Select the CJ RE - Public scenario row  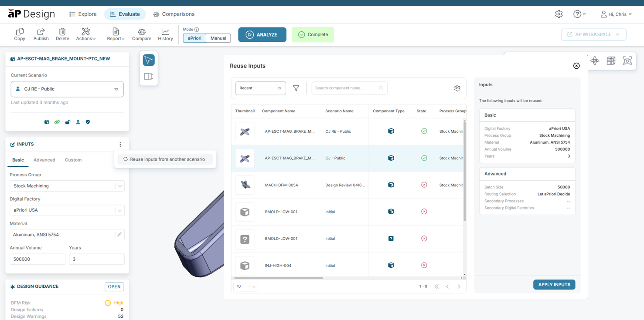[348, 131]
